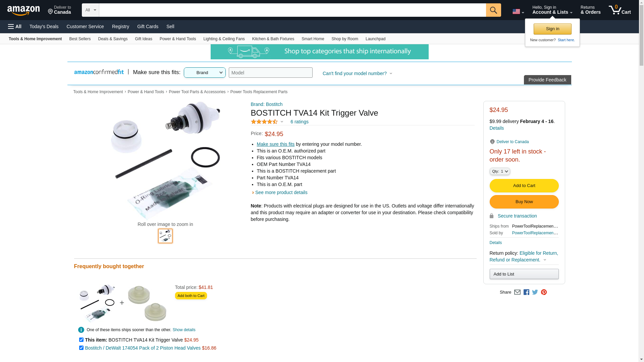Share the product on Facebook
Image resolution: width=644 pixels, height=362 pixels.
[x=526, y=292]
